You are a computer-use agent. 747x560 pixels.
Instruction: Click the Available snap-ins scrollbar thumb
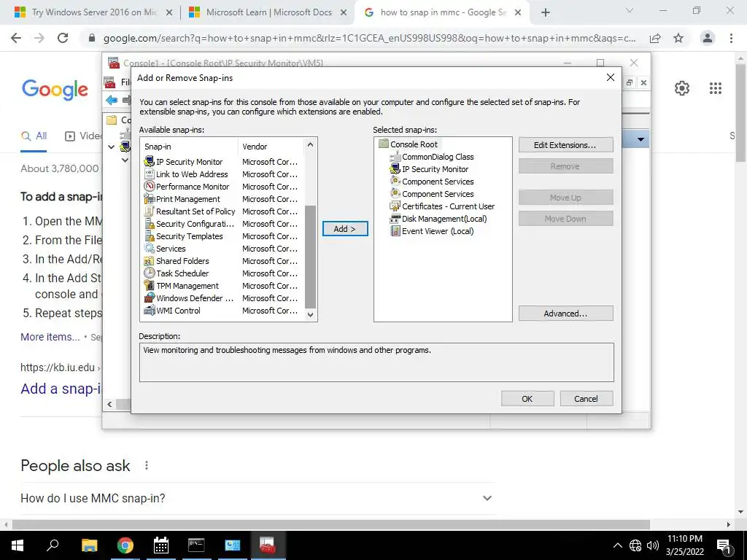(311, 257)
